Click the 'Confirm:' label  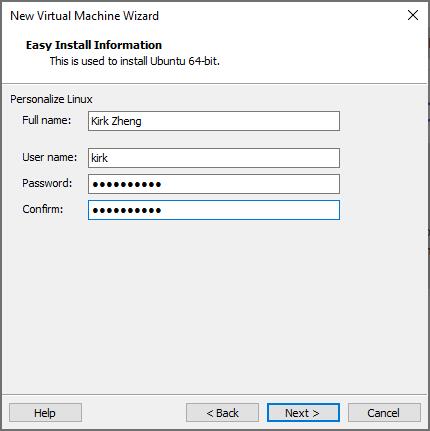coord(43,209)
